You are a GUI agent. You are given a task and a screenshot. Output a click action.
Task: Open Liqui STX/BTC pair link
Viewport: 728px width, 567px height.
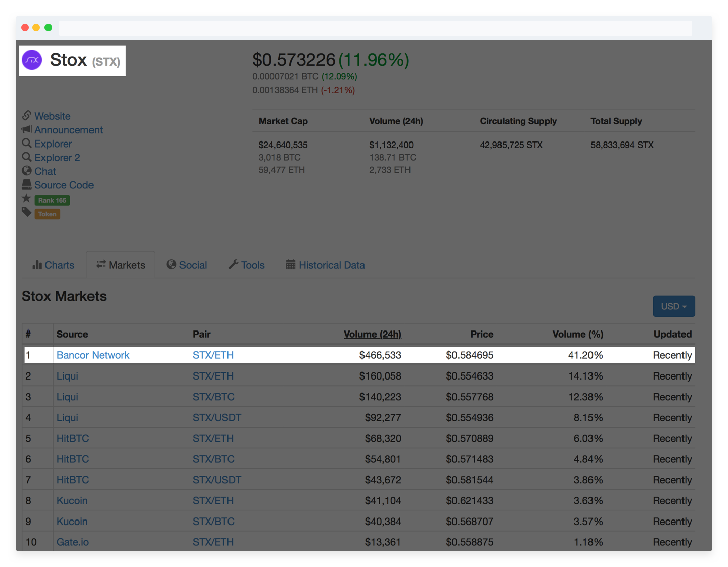213,397
